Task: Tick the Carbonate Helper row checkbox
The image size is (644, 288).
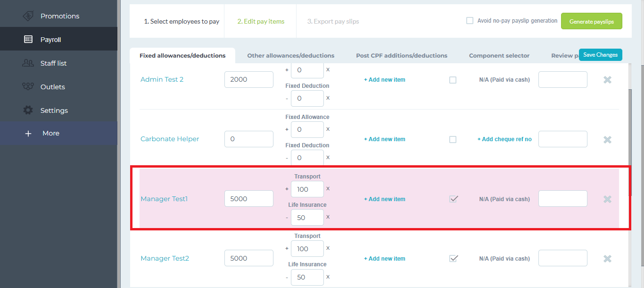Action: point(453,139)
